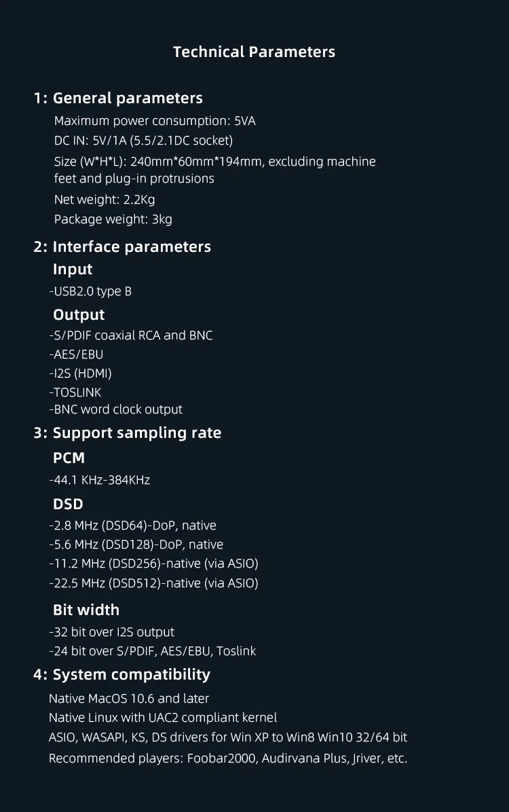The height and width of the screenshot is (812, 509).
Task: Click the DC IN 5V/1A specification
Action: (143, 141)
